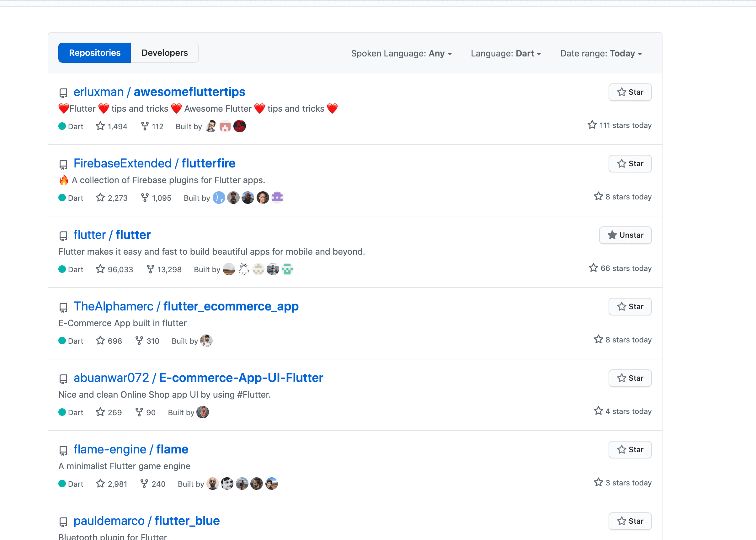Screen dimensions: 756x540
Task: Click green Dart color dot of awesomefluttertips
Action: tap(62, 126)
